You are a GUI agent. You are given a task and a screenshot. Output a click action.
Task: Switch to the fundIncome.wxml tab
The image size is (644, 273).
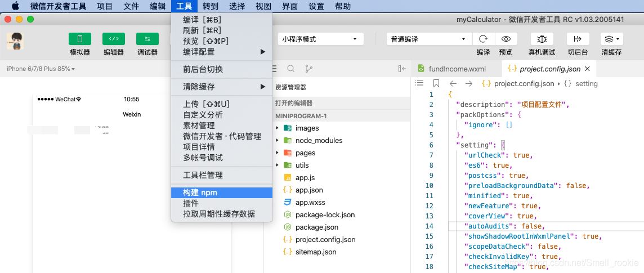click(x=457, y=69)
